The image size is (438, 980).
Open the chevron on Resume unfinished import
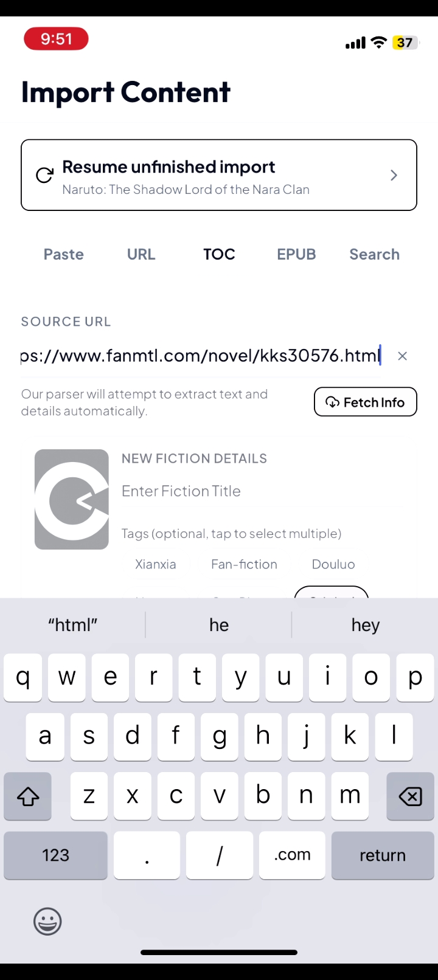click(394, 175)
